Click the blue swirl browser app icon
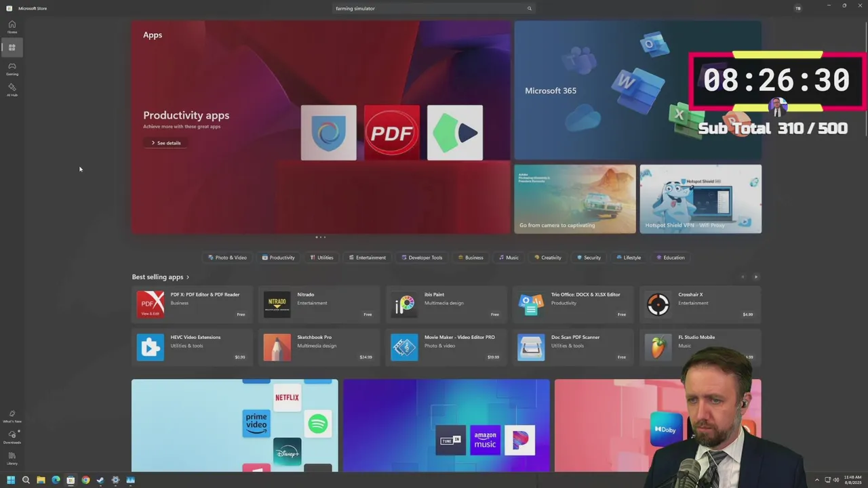 tap(329, 133)
